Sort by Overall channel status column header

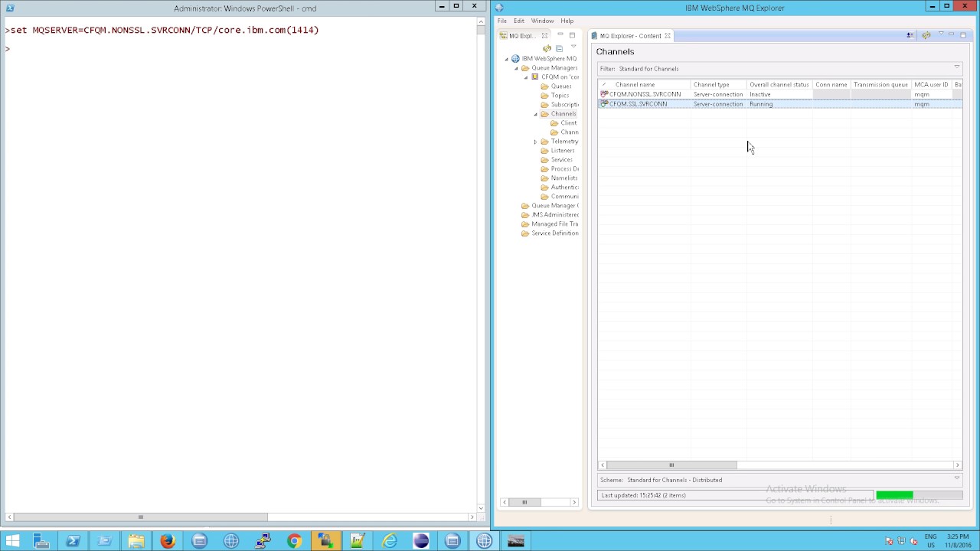click(x=779, y=84)
